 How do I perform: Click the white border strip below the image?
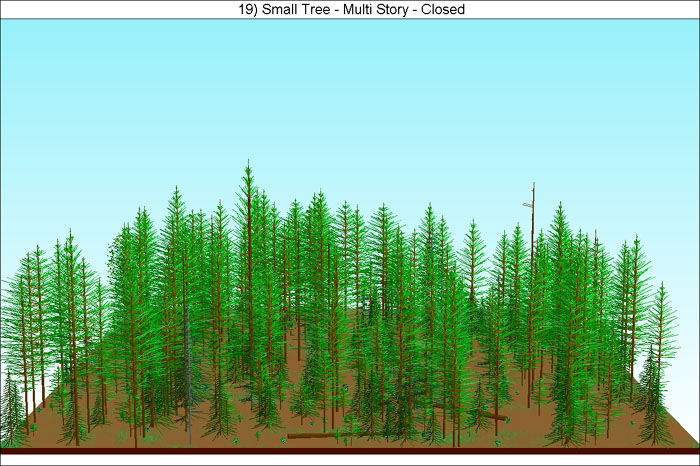(x=350, y=460)
